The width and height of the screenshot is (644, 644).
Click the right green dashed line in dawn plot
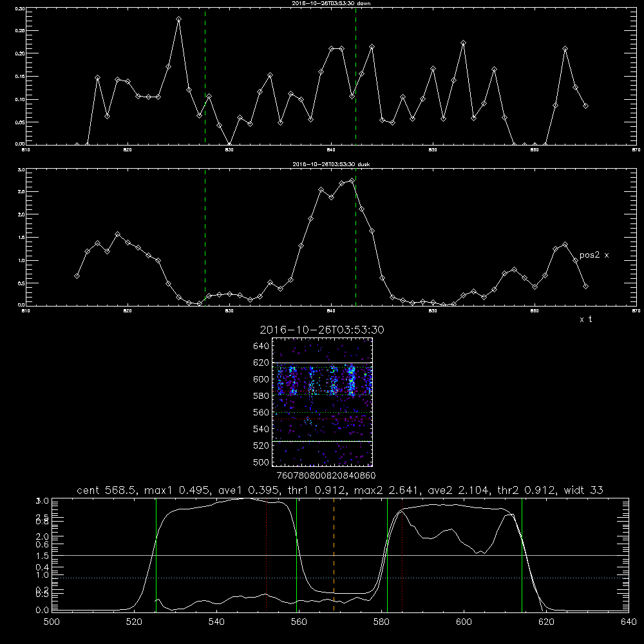tap(355, 77)
